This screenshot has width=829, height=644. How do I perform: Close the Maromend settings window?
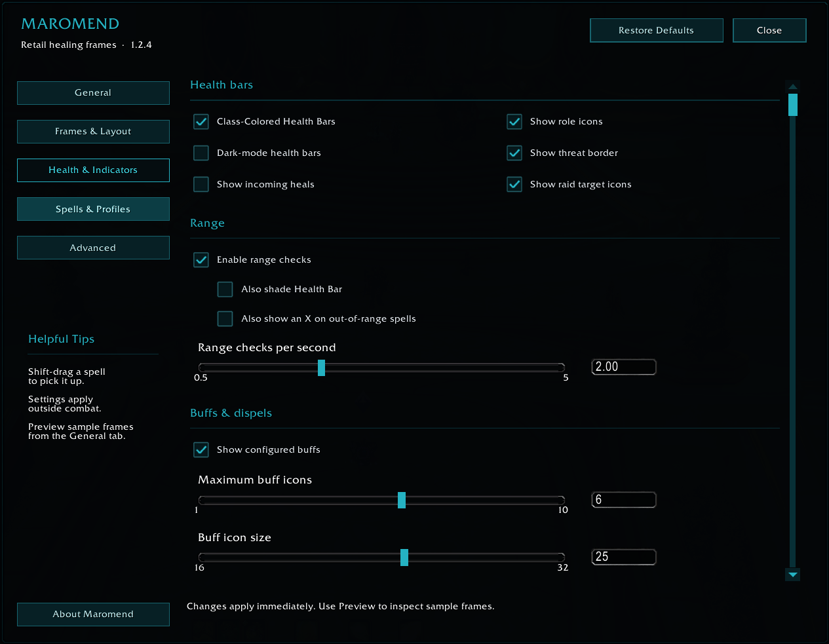(x=769, y=30)
